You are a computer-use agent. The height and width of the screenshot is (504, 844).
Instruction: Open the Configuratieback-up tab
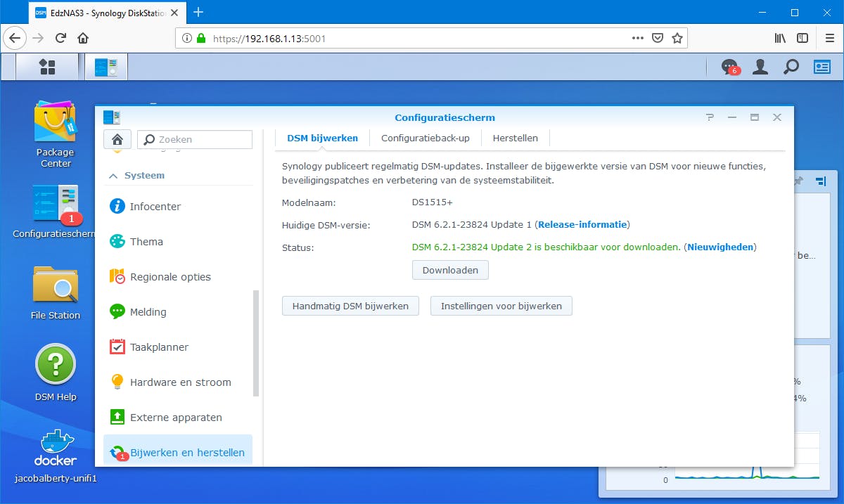(x=425, y=138)
